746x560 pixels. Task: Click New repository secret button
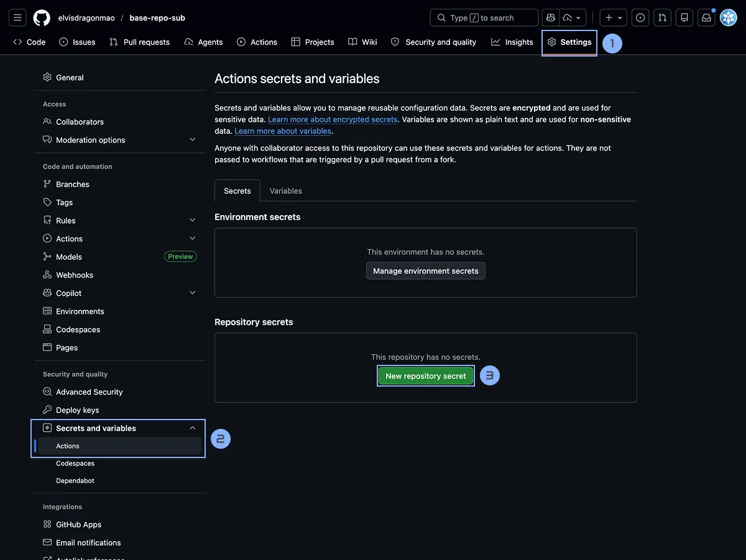pyautogui.click(x=425, y=376)
